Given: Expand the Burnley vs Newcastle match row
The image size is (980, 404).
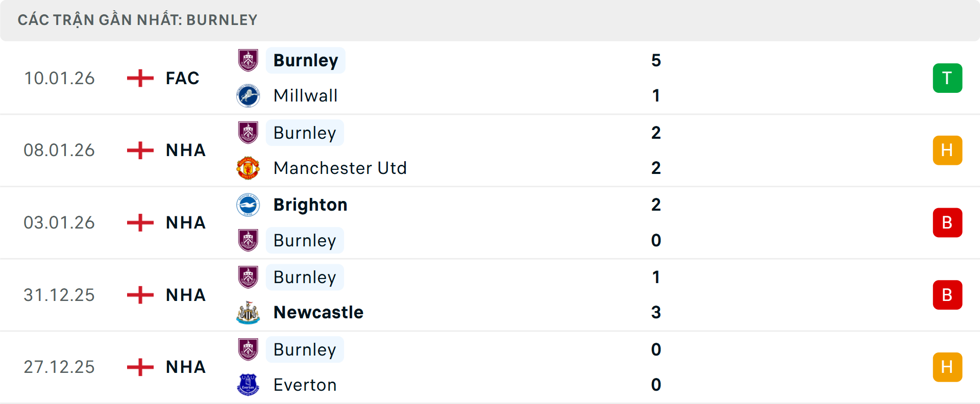Looking at the screenshot, I should (x=490, y=295).
